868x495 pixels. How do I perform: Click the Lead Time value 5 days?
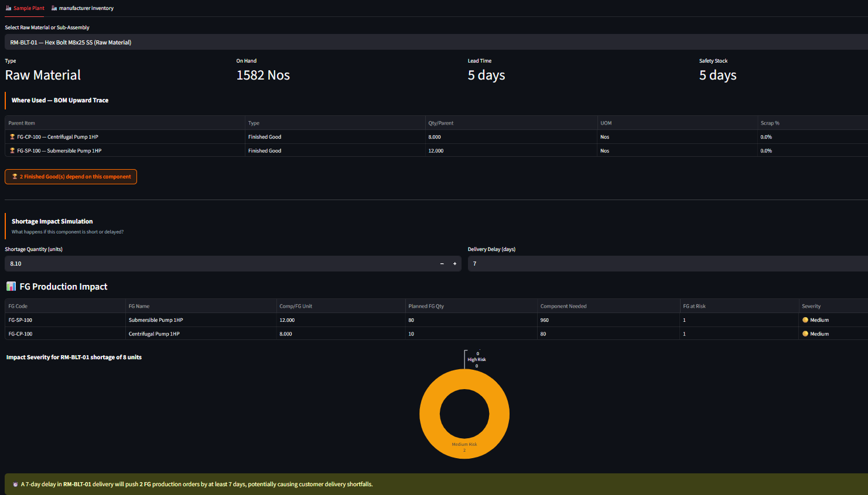click(x=486, y=75)
